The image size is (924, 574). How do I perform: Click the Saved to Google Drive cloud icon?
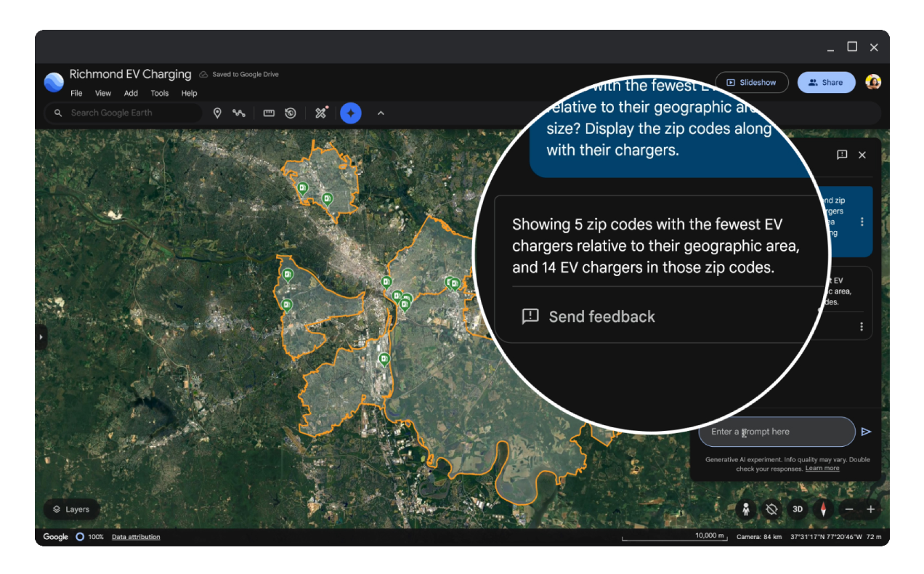coord(203,74)
